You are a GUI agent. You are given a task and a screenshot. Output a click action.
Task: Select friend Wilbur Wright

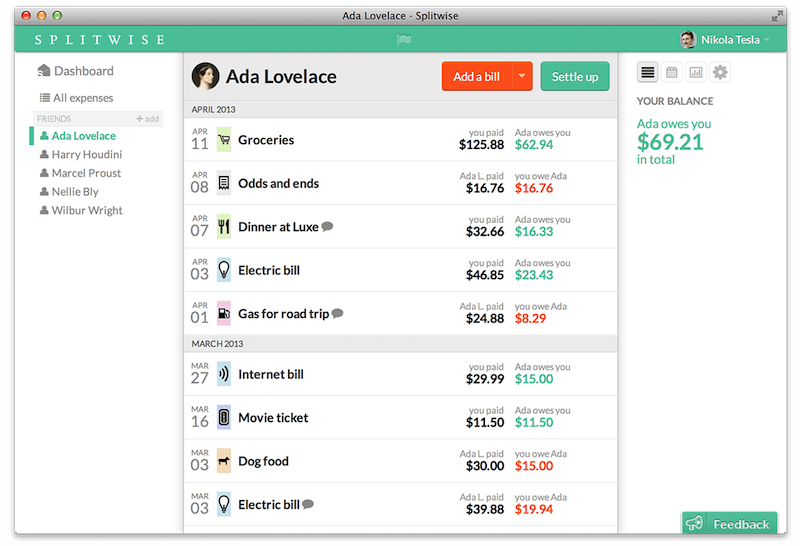tap(81, 210)
